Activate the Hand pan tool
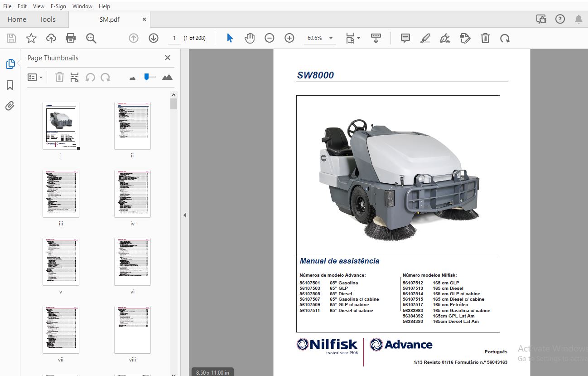 point(250,38)
